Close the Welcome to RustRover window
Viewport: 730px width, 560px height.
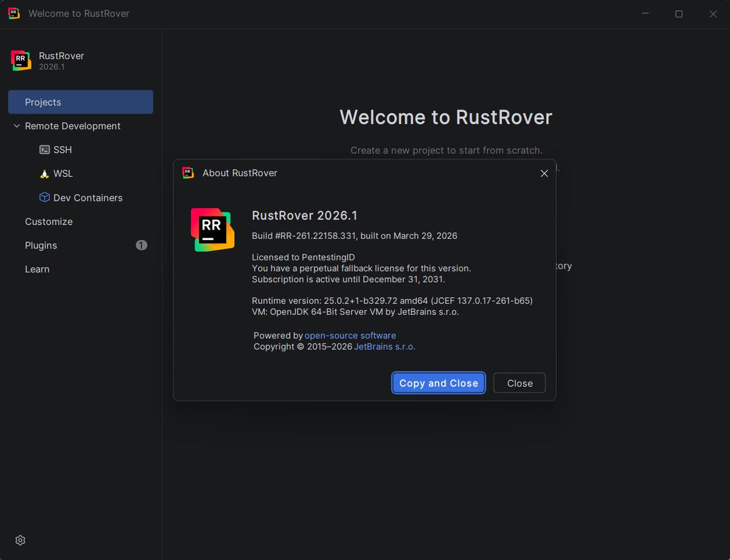(713, 14)
